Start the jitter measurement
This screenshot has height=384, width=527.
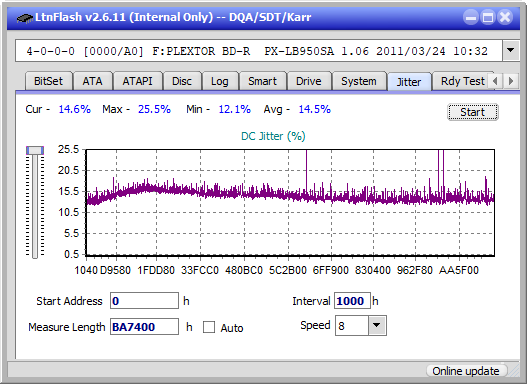[473, 112]
